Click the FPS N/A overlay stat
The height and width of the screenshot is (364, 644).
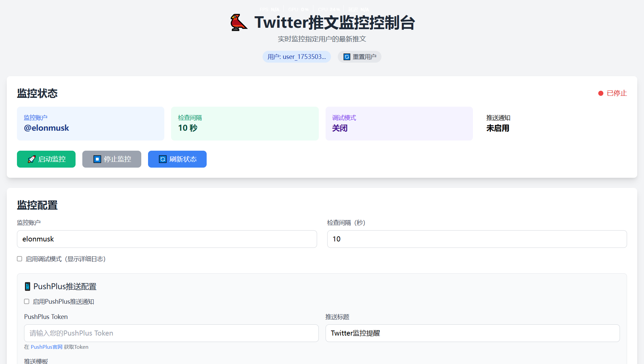point(270,9)
